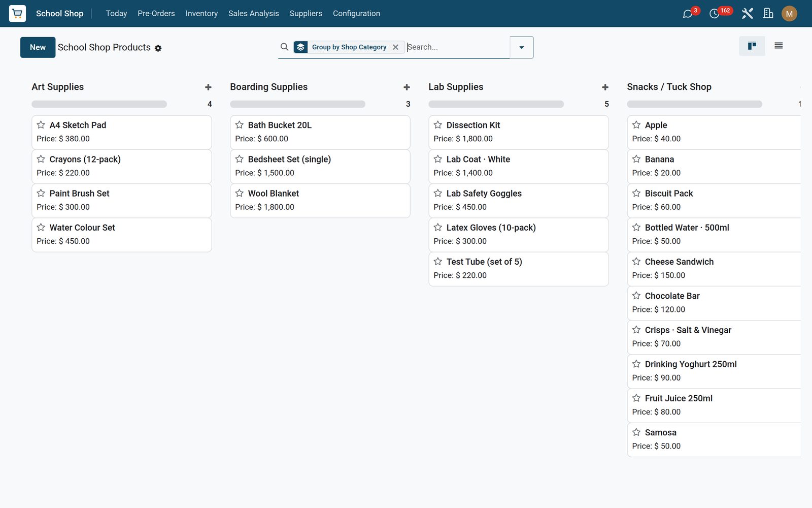This screenshot has height=508, width=812.
Task: Click the Snacks / Tuck Shop column header
Action: point(669,87)
